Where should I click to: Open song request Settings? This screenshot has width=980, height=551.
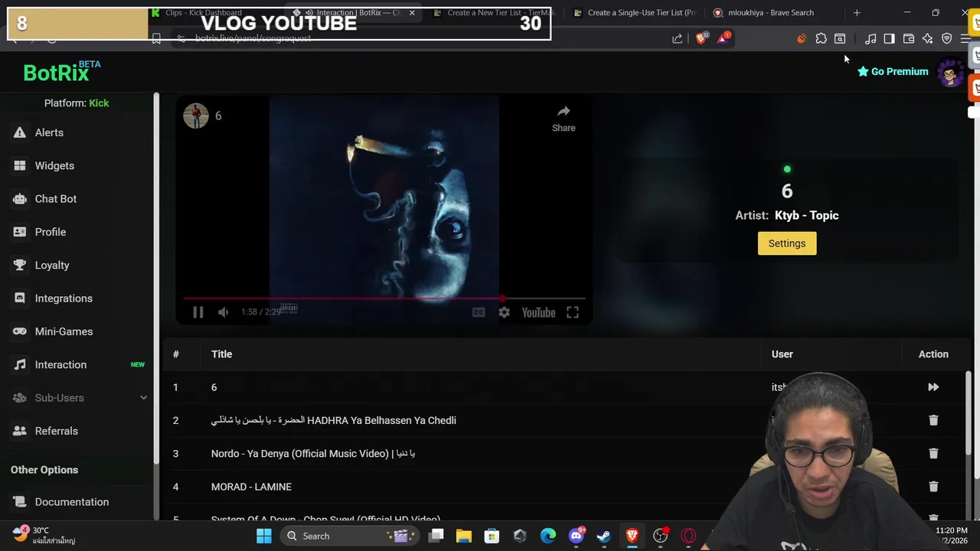tap(787, 243)
